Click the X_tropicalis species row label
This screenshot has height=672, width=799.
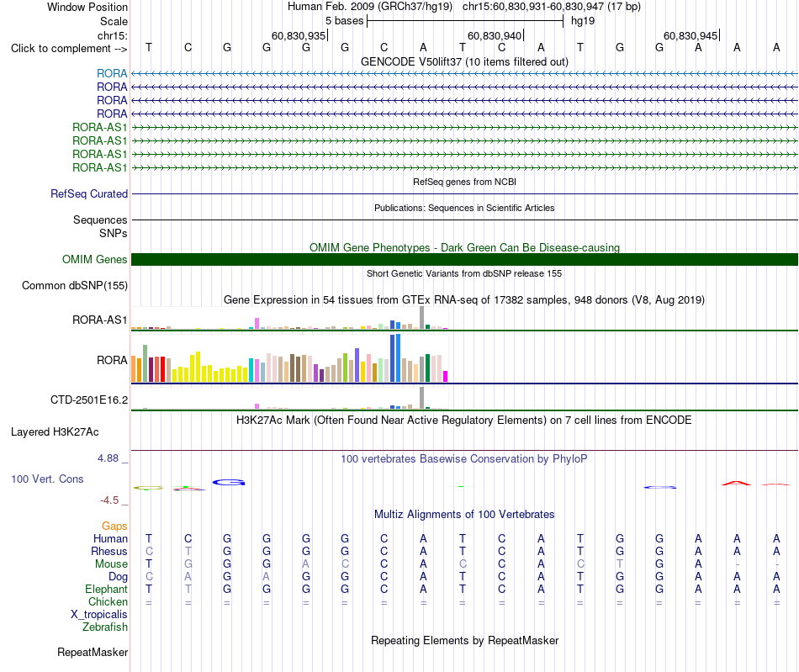[99, 615]
